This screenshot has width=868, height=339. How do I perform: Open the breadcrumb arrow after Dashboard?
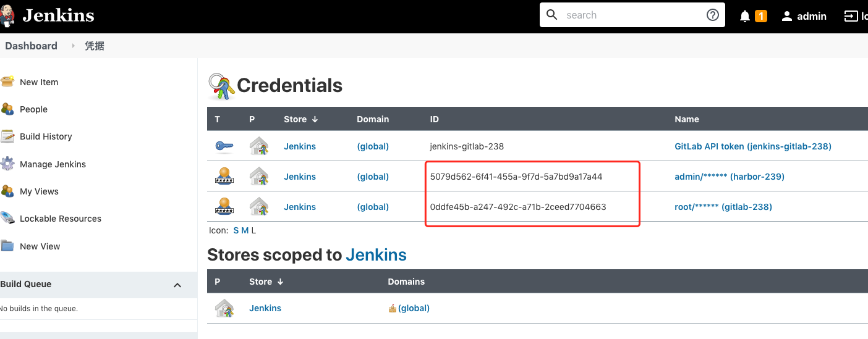[x=73, y=46]
